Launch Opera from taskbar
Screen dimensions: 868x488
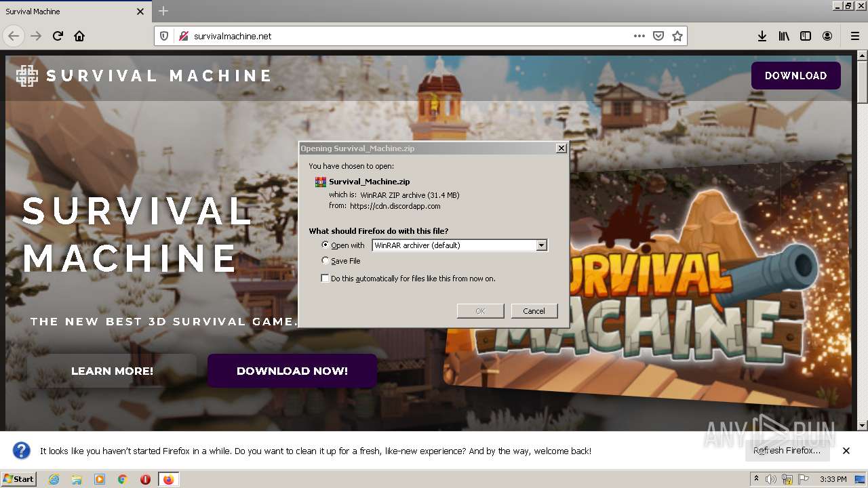point(145,479)
